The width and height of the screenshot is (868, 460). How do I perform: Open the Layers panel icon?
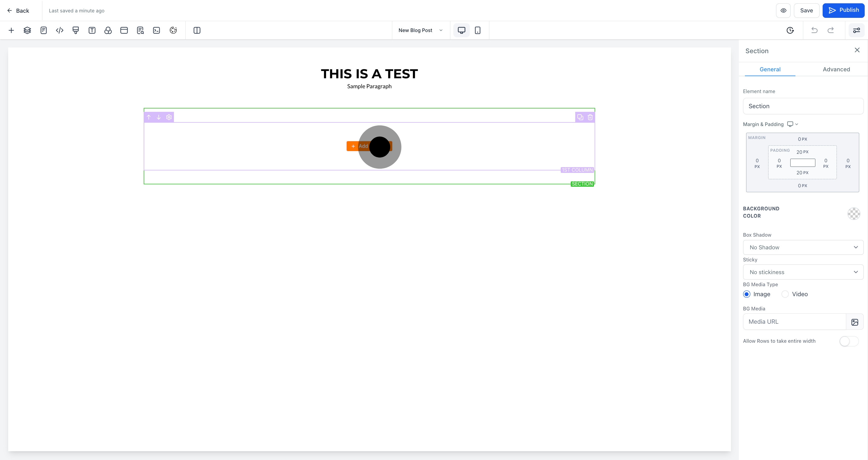(x=27, y=30)
